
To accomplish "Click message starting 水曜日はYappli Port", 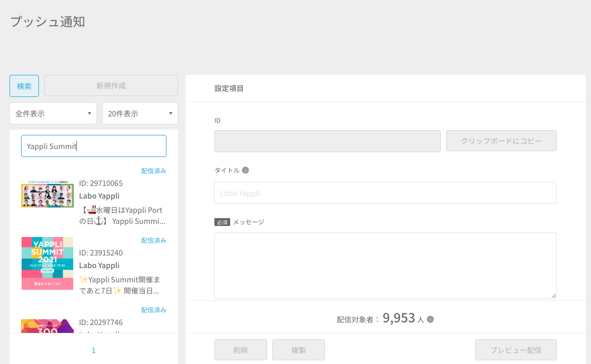I will tap(122, 215).
